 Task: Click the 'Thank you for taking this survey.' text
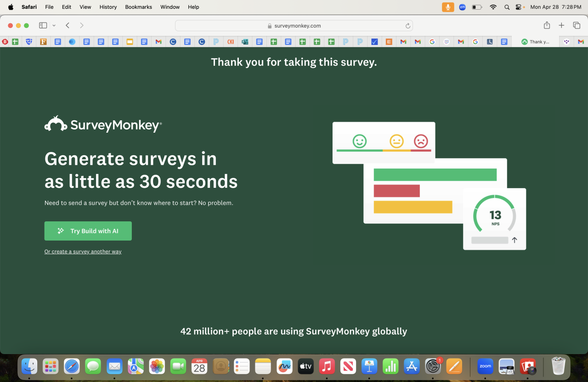[x=294, y=62]
